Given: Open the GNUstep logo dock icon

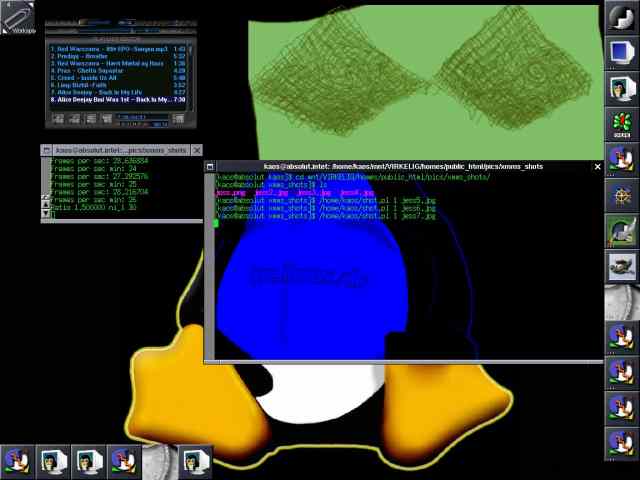Looking at the screenshot, I should [x=622, y=16].
